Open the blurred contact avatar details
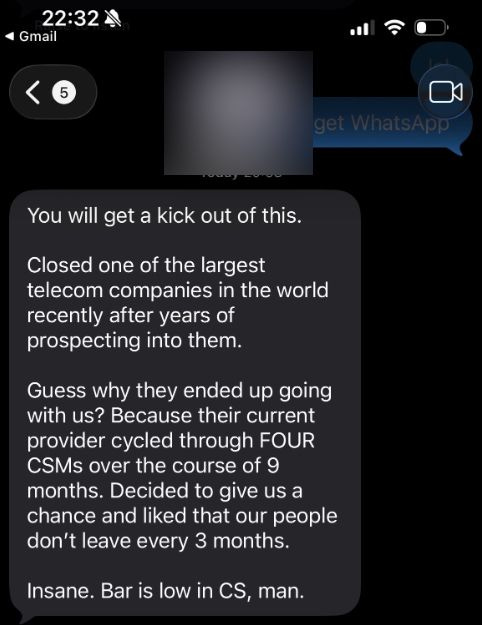Image resolution: width=482 pixels, height=625 pixels. 238,113
